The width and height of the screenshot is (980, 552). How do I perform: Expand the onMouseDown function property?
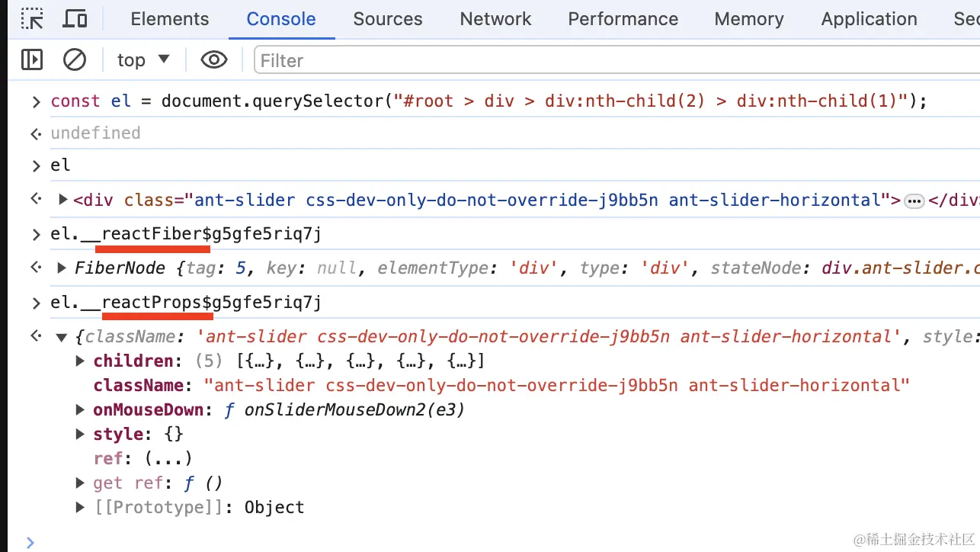click(80, 409)
